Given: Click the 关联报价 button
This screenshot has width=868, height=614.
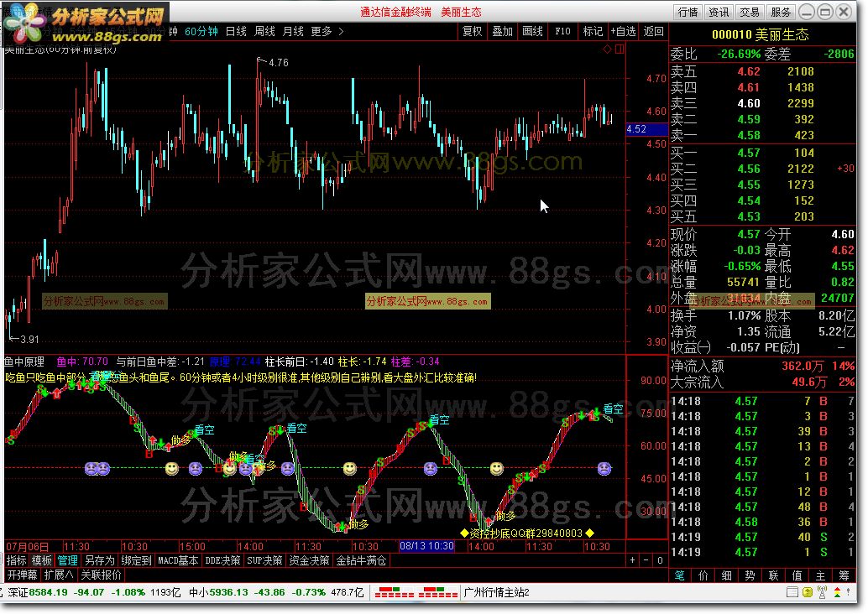Looking at the screenshot, I should point(101,575).
